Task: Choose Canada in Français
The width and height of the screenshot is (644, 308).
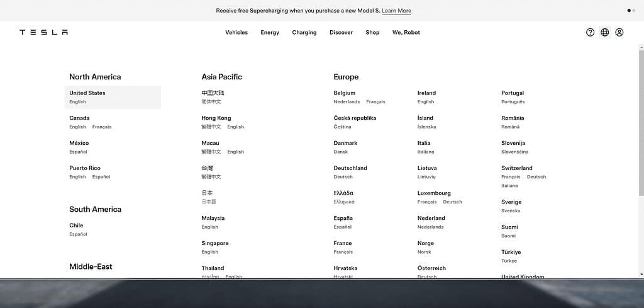Action: pyautogui.click(x=102, y=127)
